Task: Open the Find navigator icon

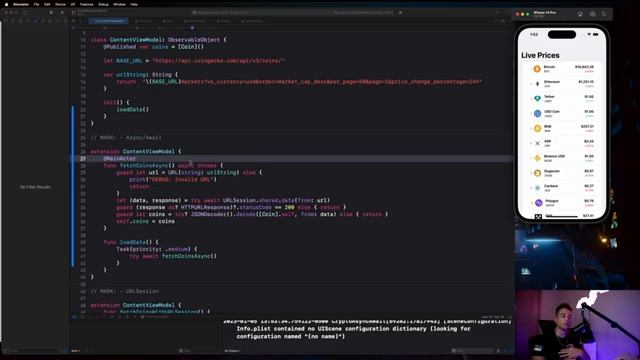Action: (28, 20)
